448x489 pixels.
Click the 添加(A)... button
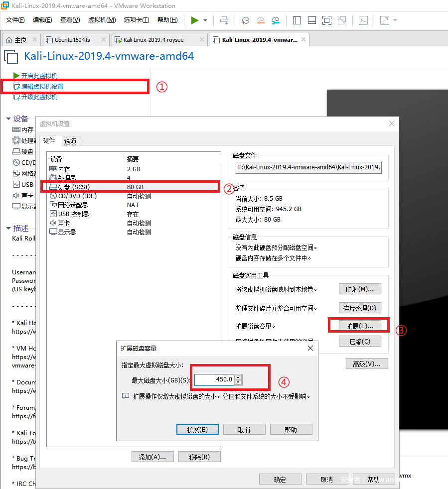point(152,457)
